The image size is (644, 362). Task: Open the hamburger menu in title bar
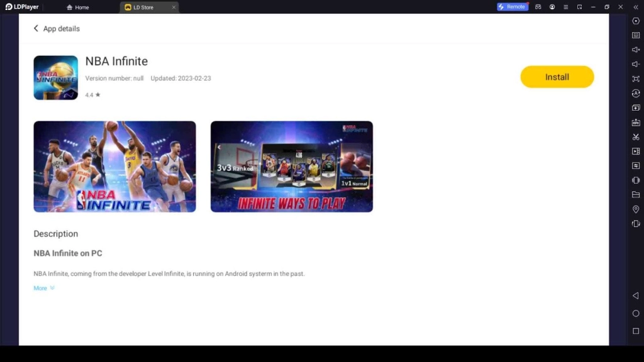click(x=566, y=7)
